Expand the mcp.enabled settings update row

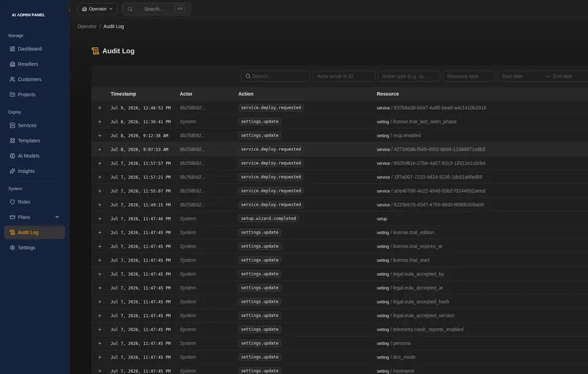click(x=100, y=135)
